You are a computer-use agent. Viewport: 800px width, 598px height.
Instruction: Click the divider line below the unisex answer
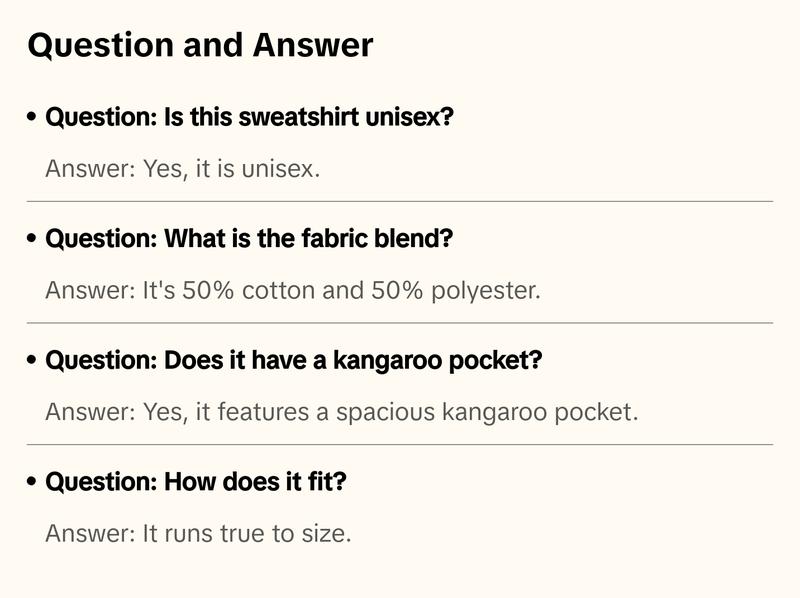400,201
